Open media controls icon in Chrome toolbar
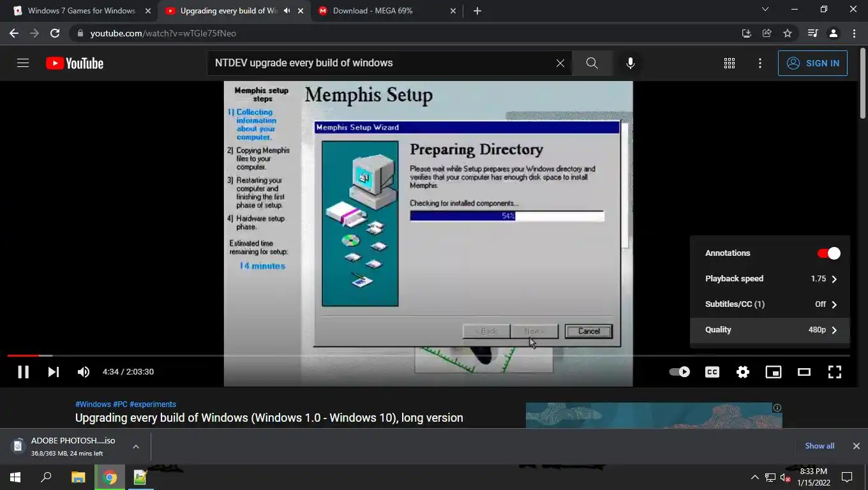 [x=812, y=33]
